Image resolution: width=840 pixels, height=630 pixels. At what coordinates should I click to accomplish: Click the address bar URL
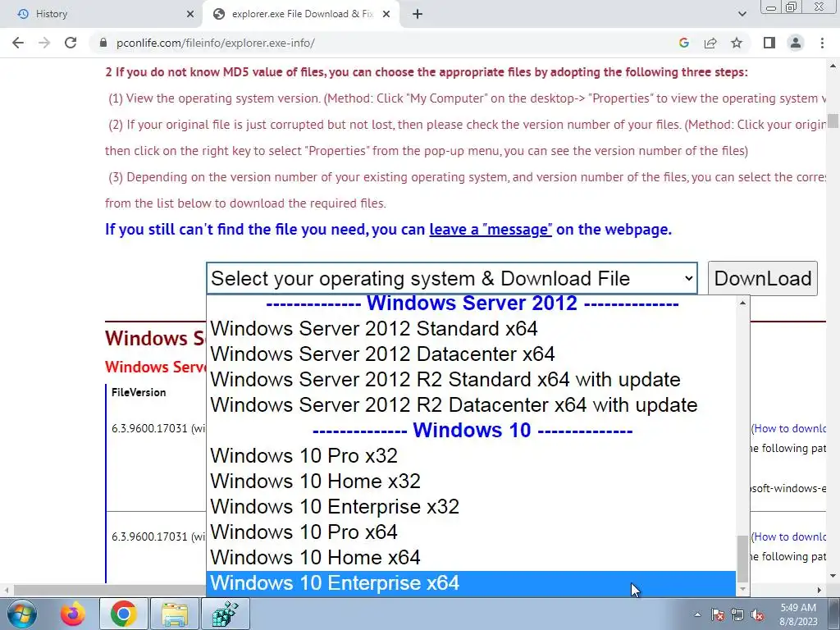216,43
